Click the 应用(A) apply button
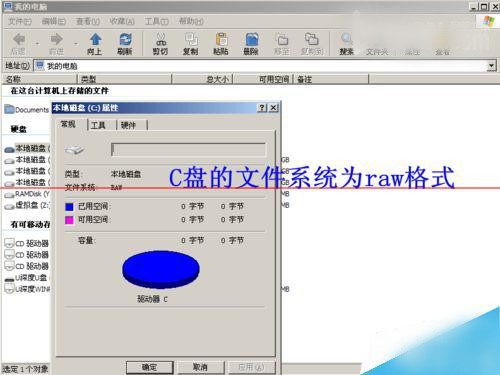This screenshot has height=375, width=500. [252, 367]
